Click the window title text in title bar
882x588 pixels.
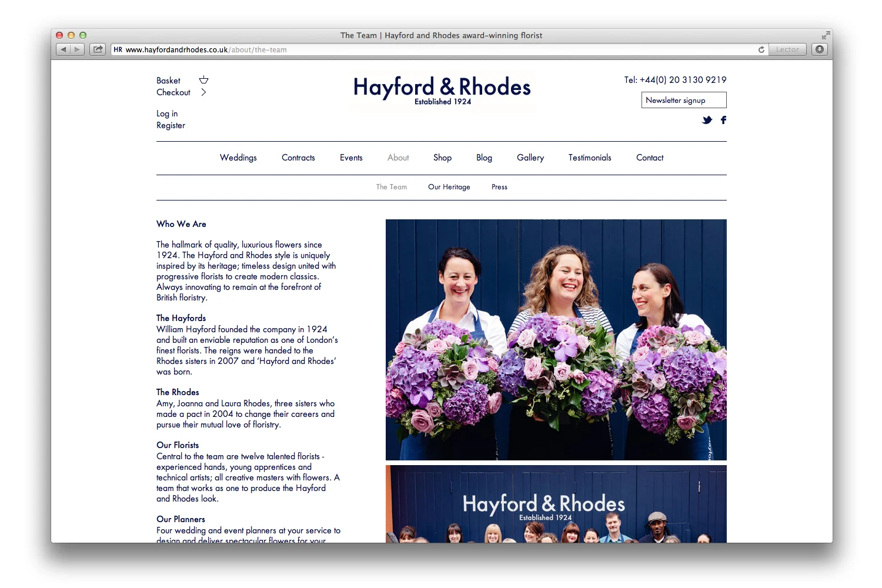[442, 35]
